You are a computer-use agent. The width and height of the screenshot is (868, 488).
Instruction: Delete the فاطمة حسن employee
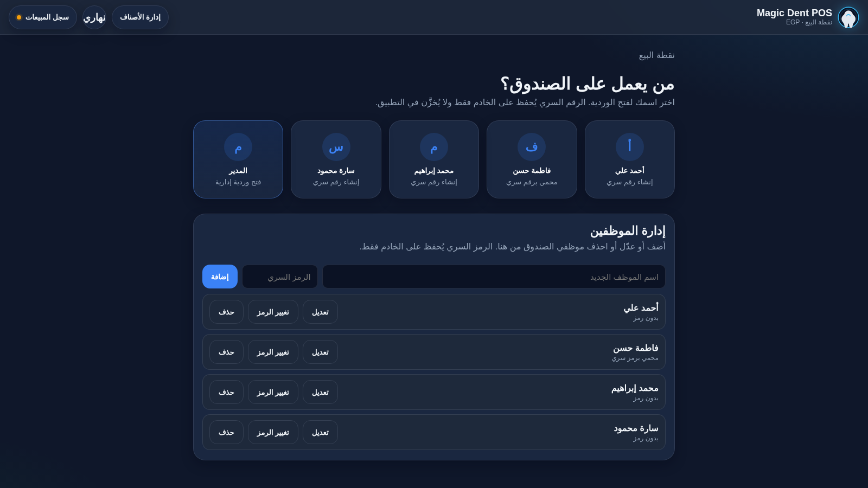tap(226, 352)
